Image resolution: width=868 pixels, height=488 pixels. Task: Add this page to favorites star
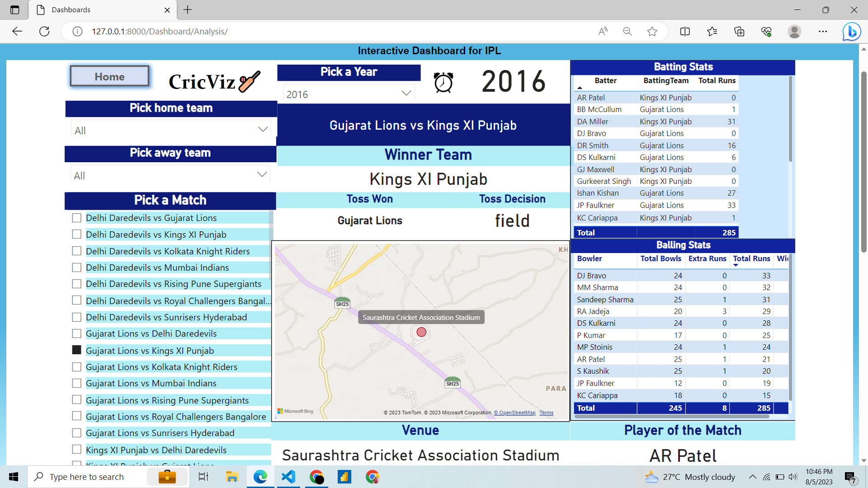click(x=652, y=31)
